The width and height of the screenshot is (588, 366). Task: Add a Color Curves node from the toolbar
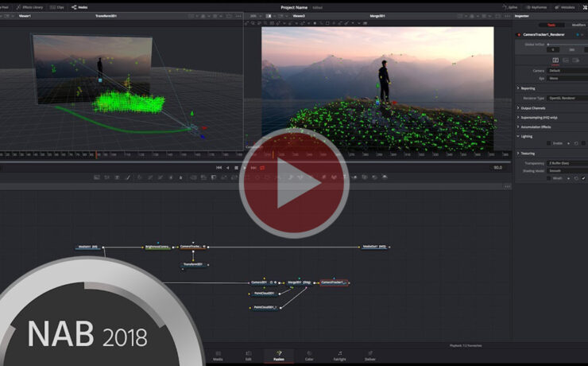coord(150,177)
